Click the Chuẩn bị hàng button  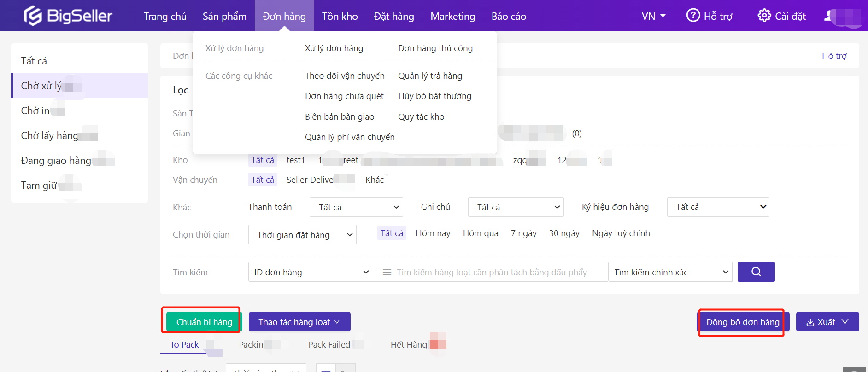click(x=204, y=322)
